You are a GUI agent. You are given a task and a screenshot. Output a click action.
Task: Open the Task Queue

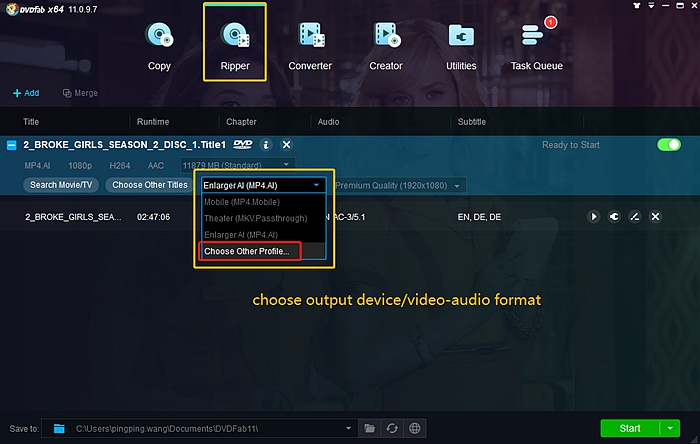pos(537,46)
